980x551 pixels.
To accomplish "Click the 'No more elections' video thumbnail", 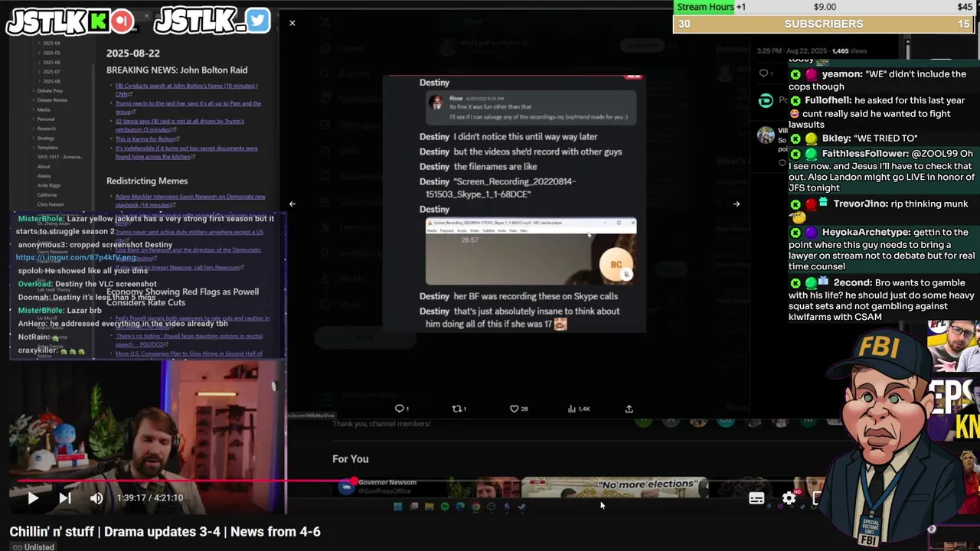I will pyautogui.click(x=614, y=487).
